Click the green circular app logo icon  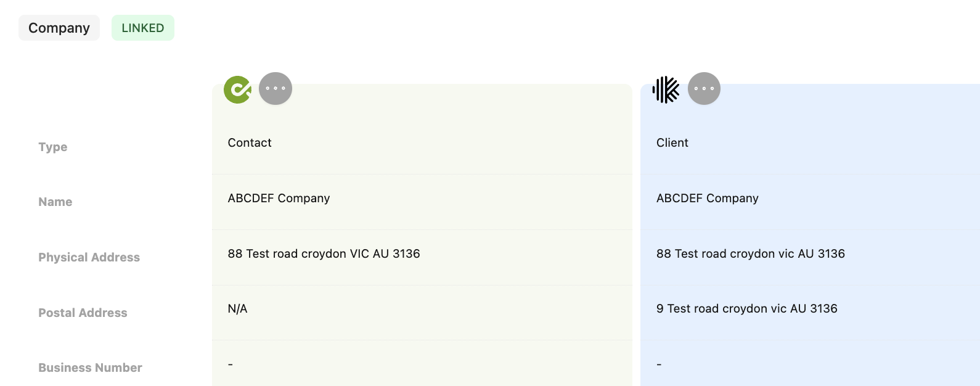tap(237, 89)
